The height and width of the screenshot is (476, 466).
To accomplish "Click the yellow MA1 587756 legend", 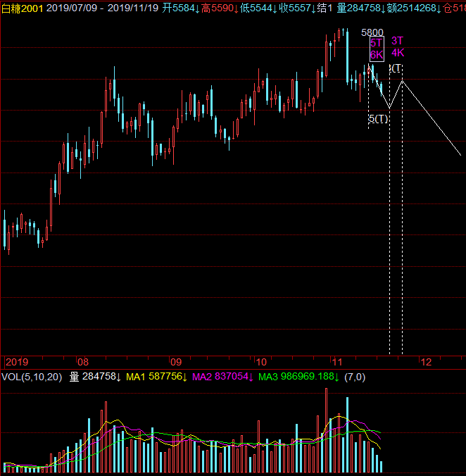I will click(156, 377).
